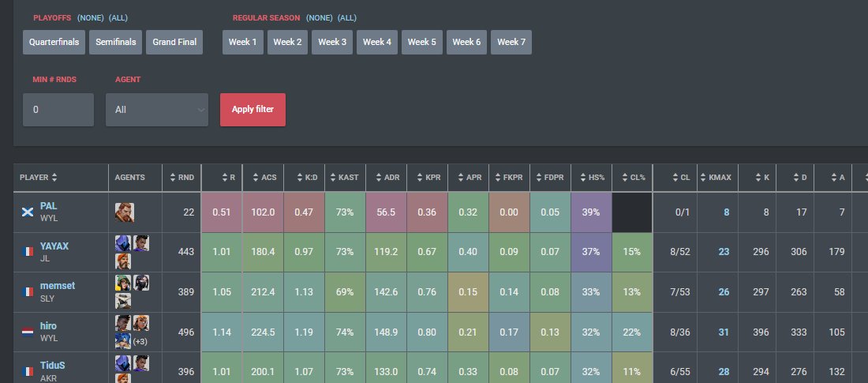Sort by K:D column
Image resolution: width=868 pixels, height=383 pixels.
click(304, 178)
